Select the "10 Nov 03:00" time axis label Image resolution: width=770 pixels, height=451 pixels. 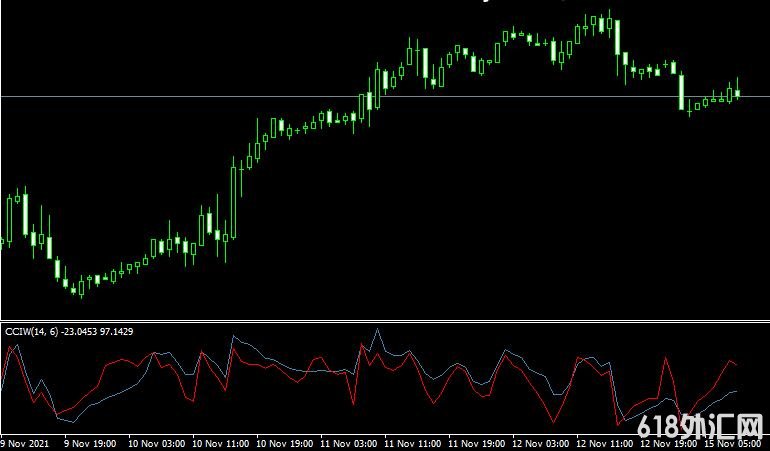tap(155, 443)
